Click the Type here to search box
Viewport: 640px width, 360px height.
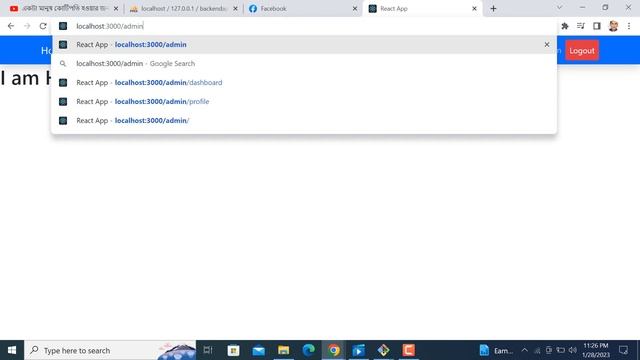(110, 350)
